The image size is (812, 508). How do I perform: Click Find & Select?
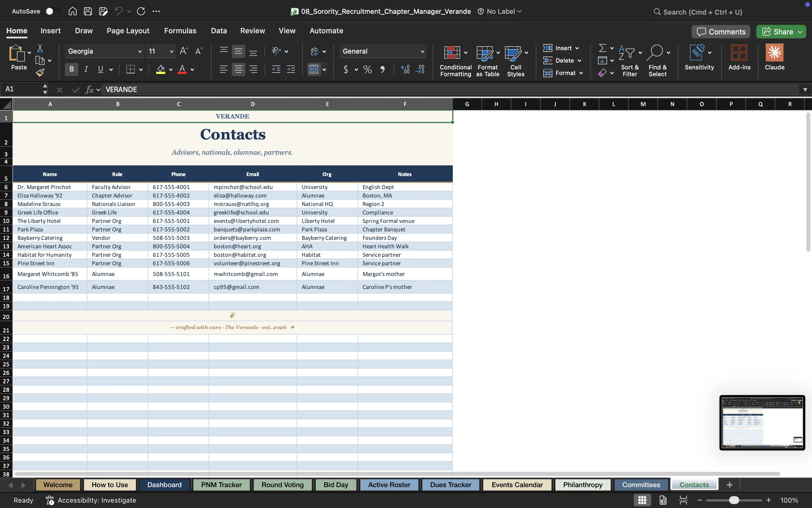658,61
